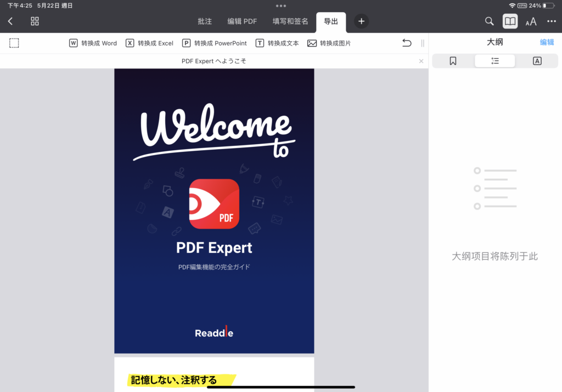Image resolution: width=562 pixels, height=392 pixels.
Task: Add a new toolbar tab with plus
Action: [361, 21]
